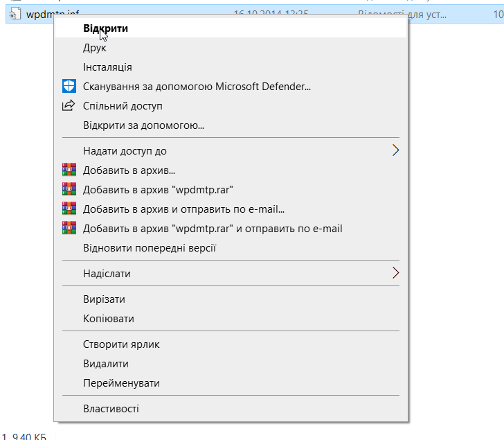Choose Добавить в архив "wpdmtp.rar"
This screenshot has height=440, width=504.
[231, 189]
